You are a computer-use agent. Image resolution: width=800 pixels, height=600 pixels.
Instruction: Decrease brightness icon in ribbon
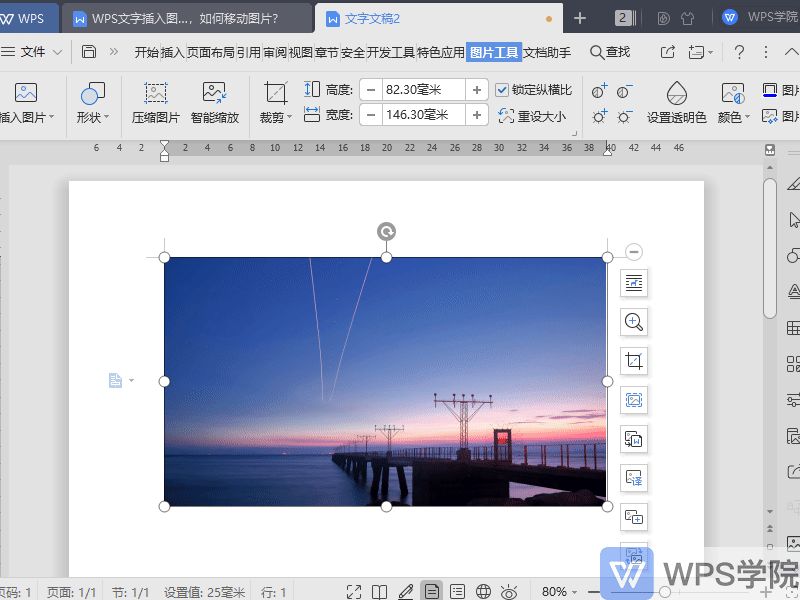coord(624,116)
